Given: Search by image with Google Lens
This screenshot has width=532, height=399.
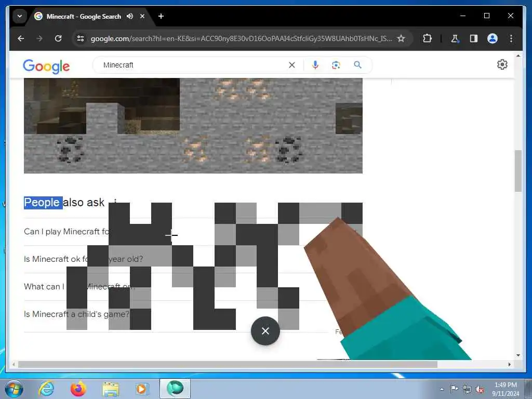Looking at the screenshot, I should tap(336, 65).
